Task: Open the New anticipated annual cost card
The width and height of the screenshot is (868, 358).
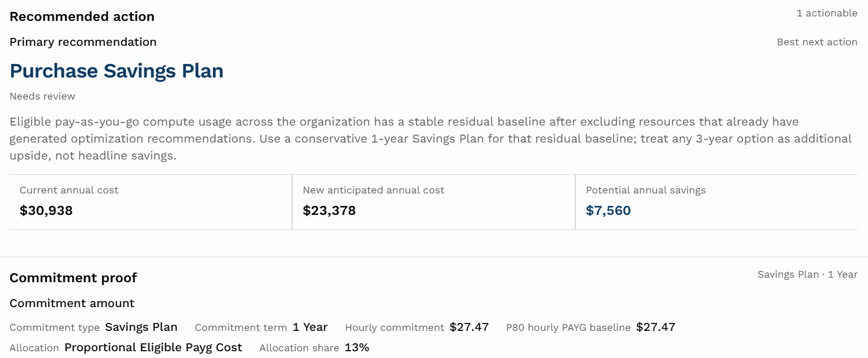Action: click(x=434, y=202)
